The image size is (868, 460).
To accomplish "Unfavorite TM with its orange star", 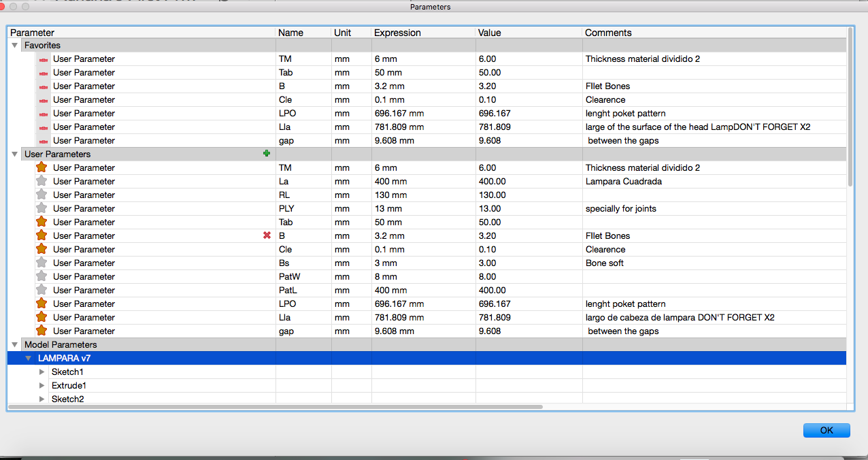I will pyautogui.click(x=41, y=167).
